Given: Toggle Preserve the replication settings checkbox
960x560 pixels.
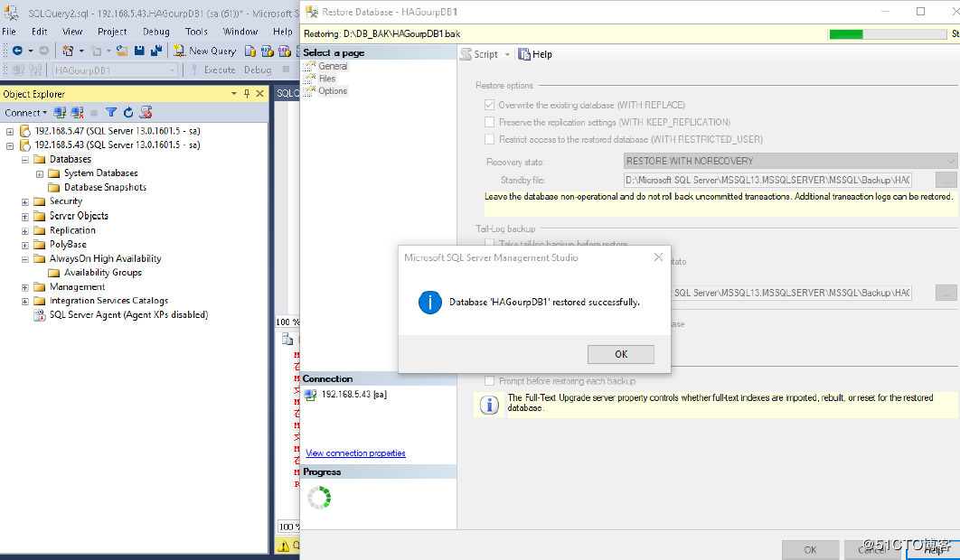Looking at the screenshot, I should [489, 122].
